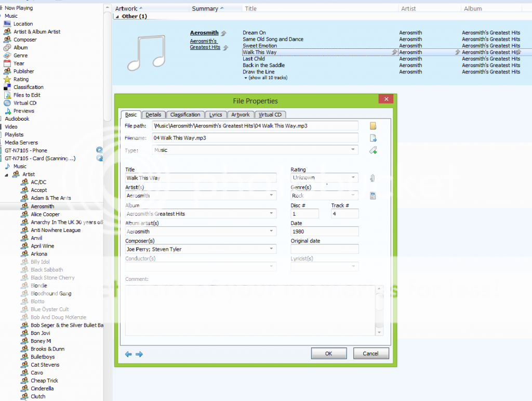The height and width of the screenshot is (401, 532).
Task: Open the Classification tab in File Properties
Action: (x=185, y=115)
